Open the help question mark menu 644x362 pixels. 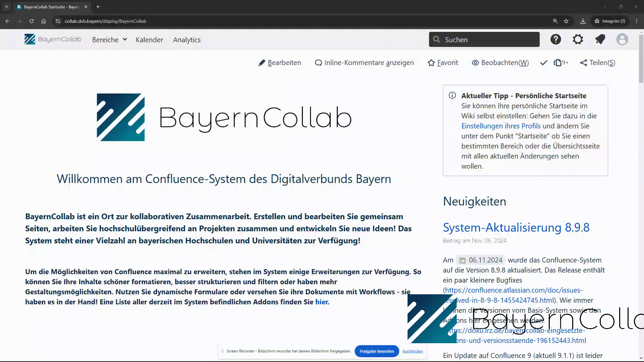pyautogui.click(x=555, y=40)
